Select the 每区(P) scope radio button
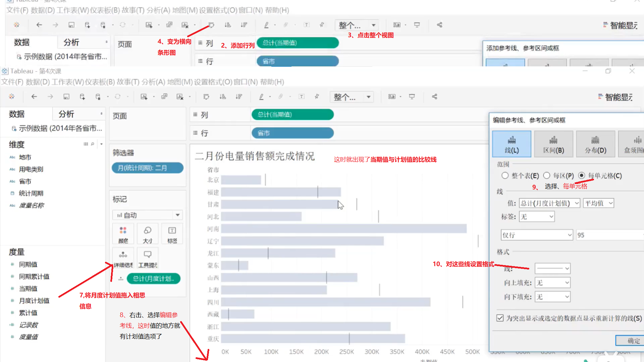This screenshot has width=644, height=362. 547,176
